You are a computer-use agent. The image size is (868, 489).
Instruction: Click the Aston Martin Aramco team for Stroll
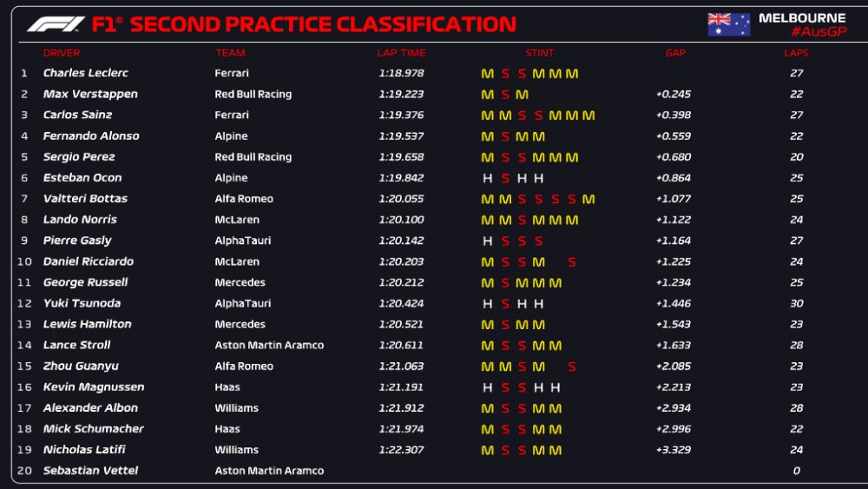(269, 345)
